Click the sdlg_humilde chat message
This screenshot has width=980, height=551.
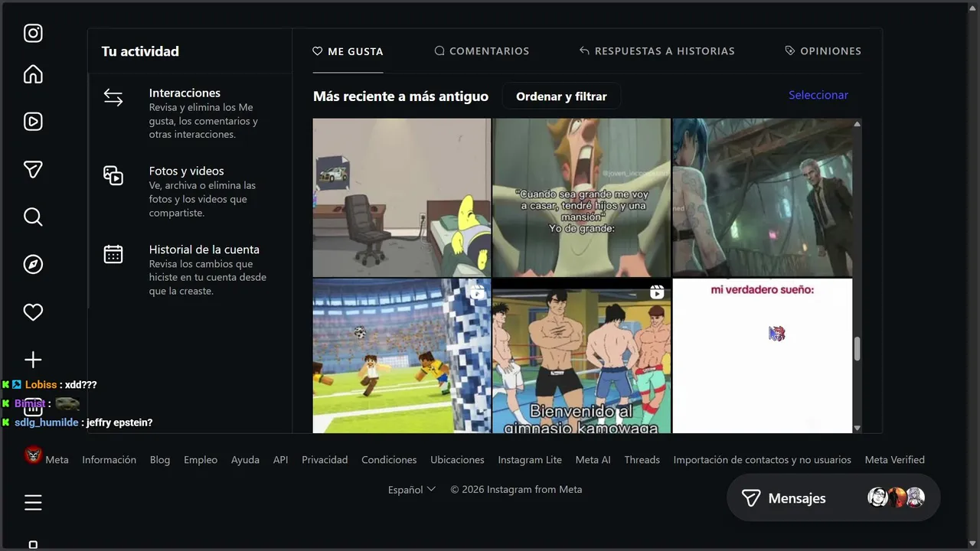pyautogui.click(x=77, y=422)
